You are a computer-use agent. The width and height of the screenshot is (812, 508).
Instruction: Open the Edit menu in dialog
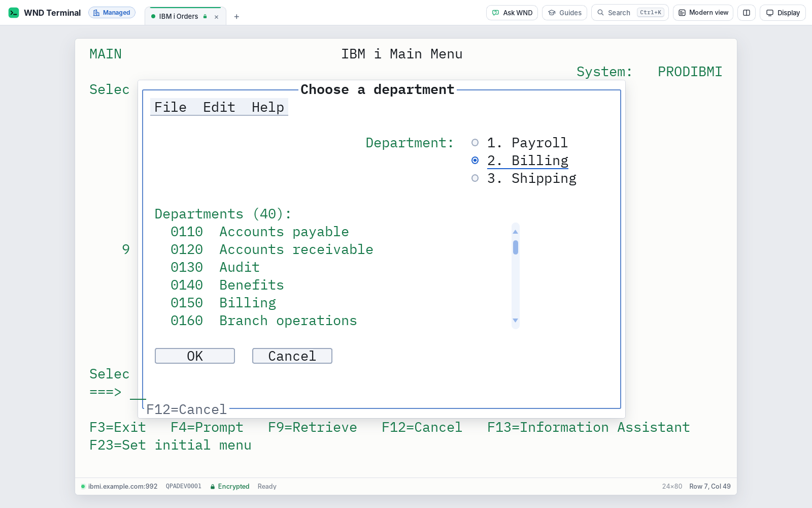coord(219,107)
